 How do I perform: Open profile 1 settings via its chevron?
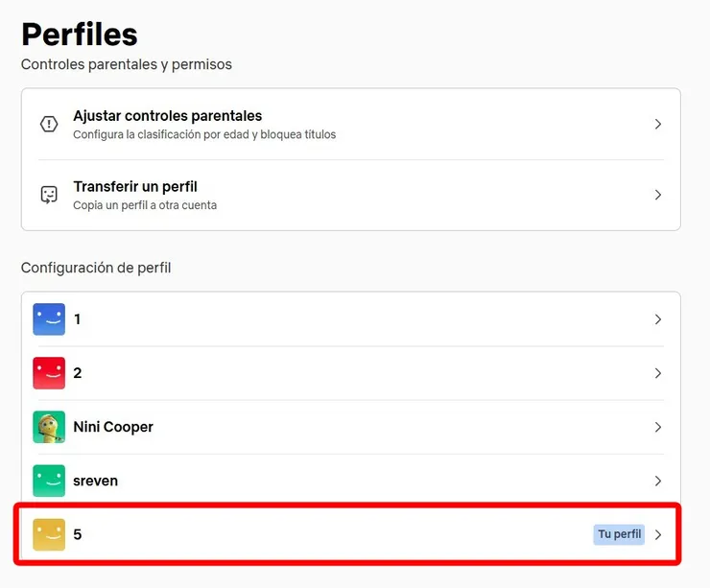click(658, 319)
